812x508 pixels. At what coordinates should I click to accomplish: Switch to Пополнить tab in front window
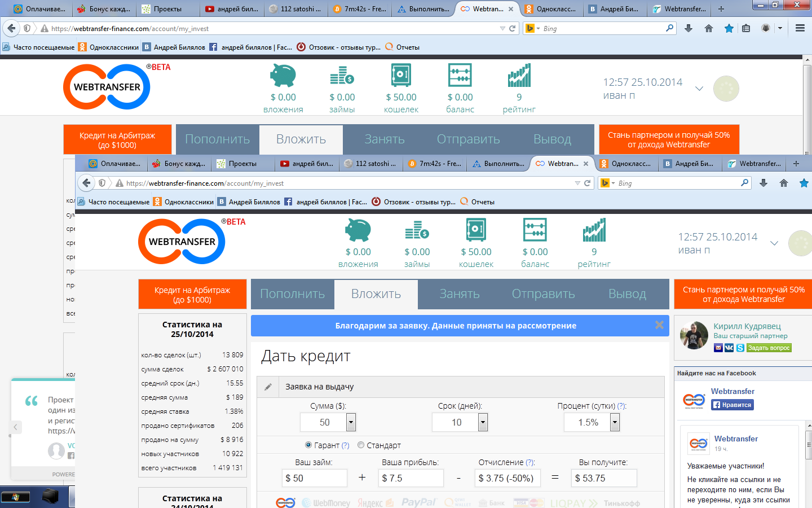tap(293, 294)
